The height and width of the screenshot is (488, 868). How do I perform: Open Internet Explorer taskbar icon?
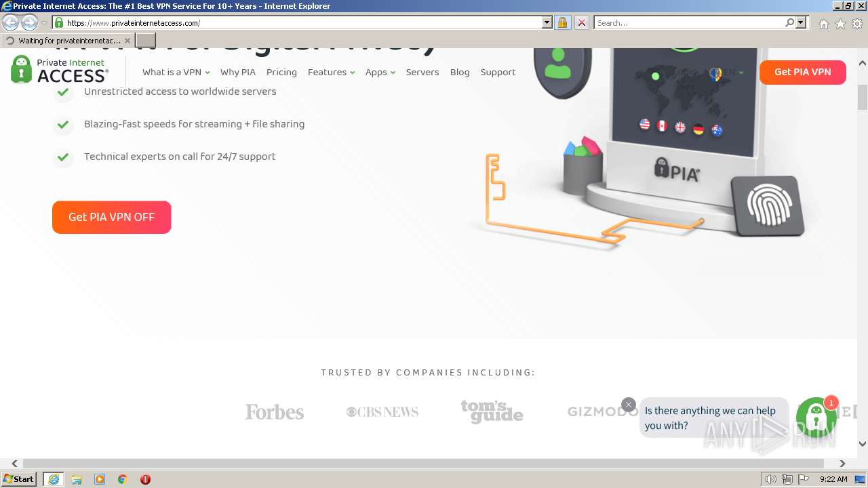click(x=54, y=479)
